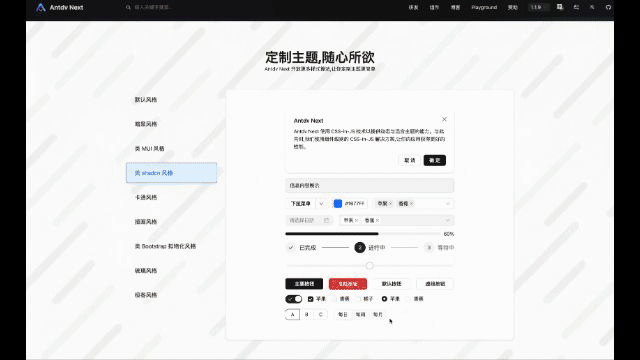Select the 每周 segment
The width and height of the screenshot is (640, 360).
pyautogui.click(x=360, y=315)
